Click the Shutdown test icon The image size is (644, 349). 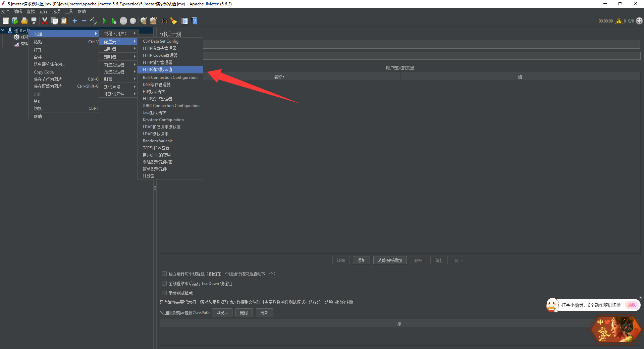click(x=133, y=21)
